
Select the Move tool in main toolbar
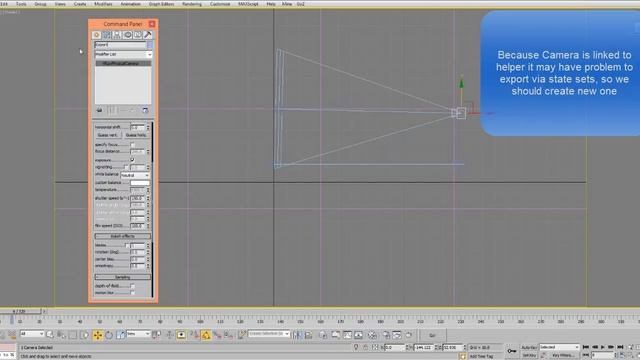point(98,335)
